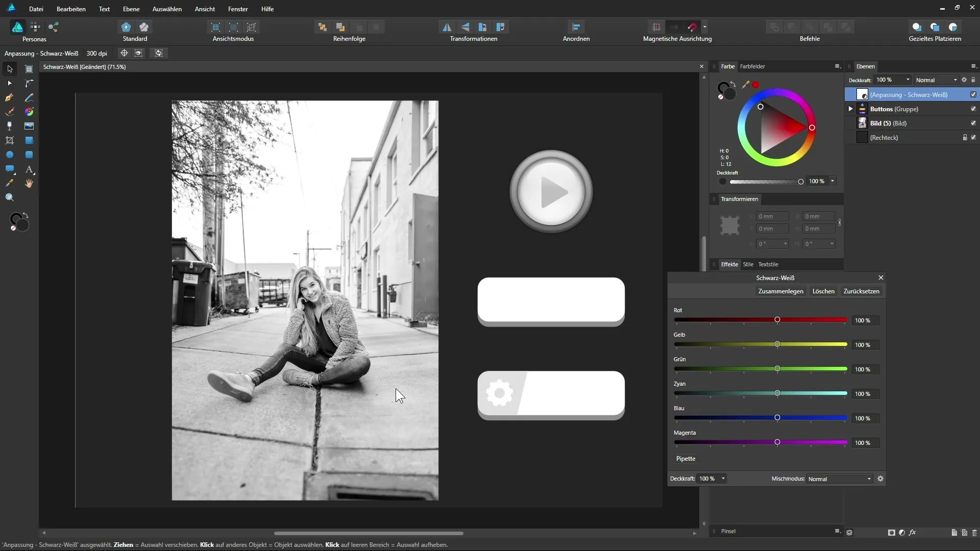Viewport: 980px width, 551px height.
Task: Click the Magenta slider handle
Action: tap(777, 442)
